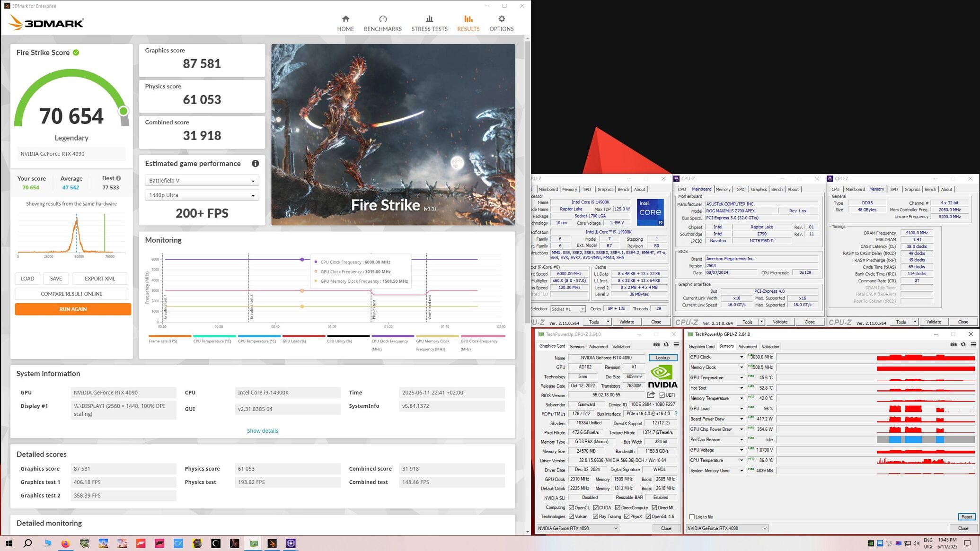The width and height of the screenshot is (980, 551).
Task: Take screenshot in GPU-Z Sensors window
Action: pos(953,345)
